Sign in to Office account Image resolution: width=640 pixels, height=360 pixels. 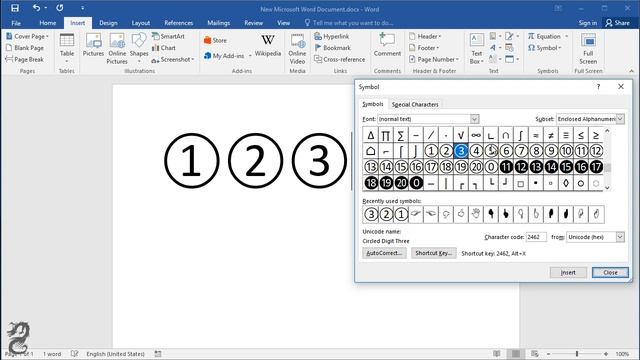point(587,23)
